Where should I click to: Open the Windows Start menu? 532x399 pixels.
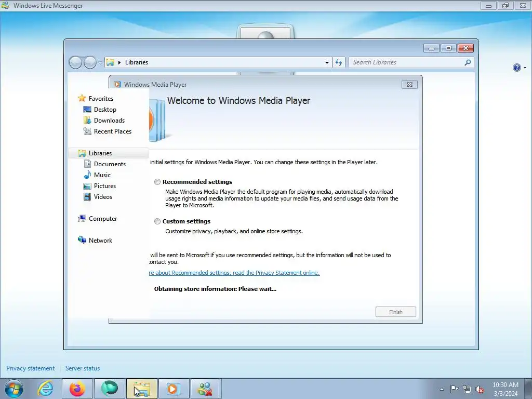point(14,389)
